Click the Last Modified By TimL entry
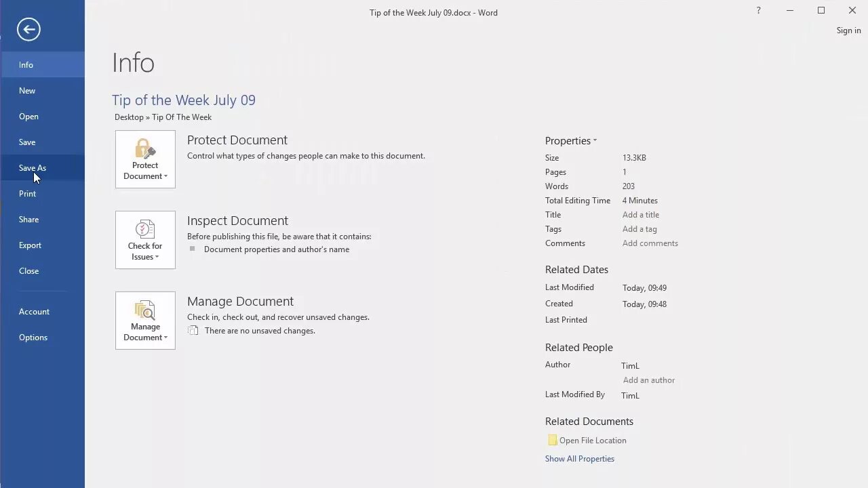This screenshot has height=488, width=868. click(630, 396)
